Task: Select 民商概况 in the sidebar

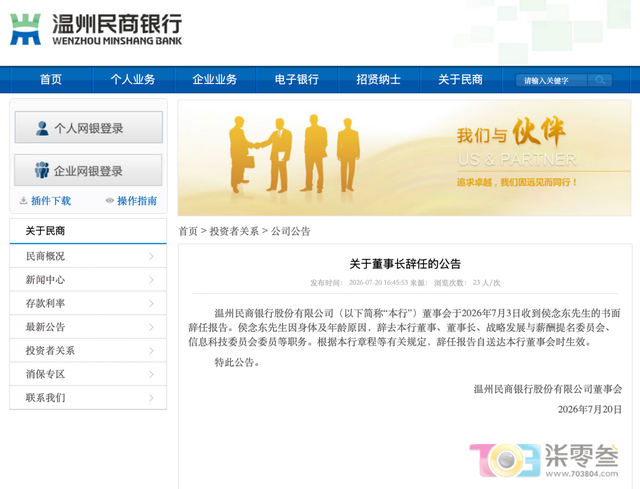Action: click(88, 256)
